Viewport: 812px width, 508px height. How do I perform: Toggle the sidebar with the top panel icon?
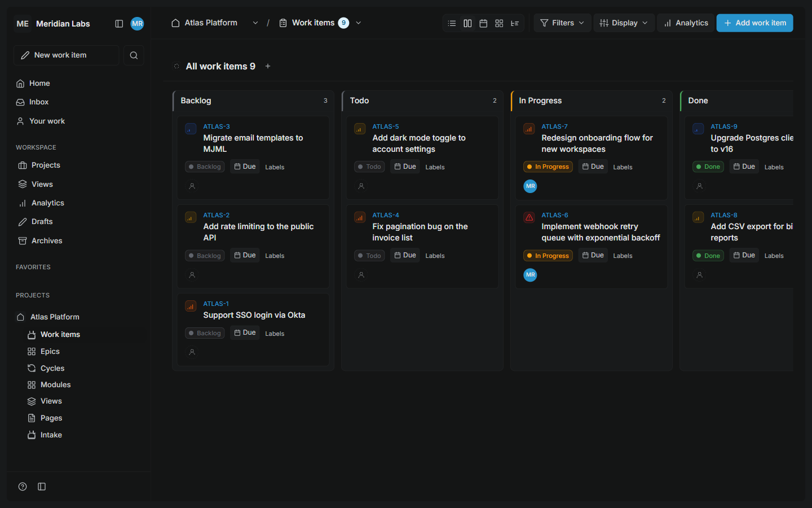coord(119,24)
